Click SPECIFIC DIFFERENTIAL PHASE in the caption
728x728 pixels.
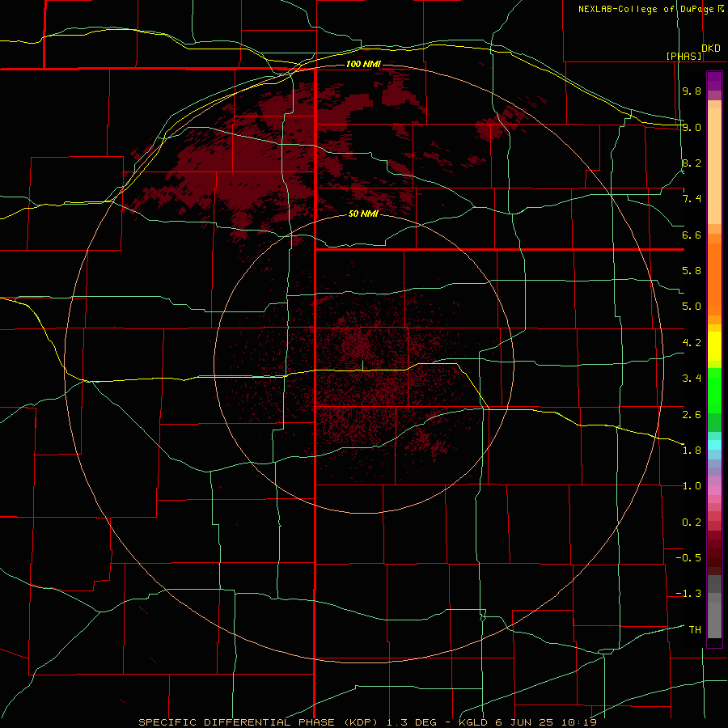pyautogui.click(x=236, y=722)
